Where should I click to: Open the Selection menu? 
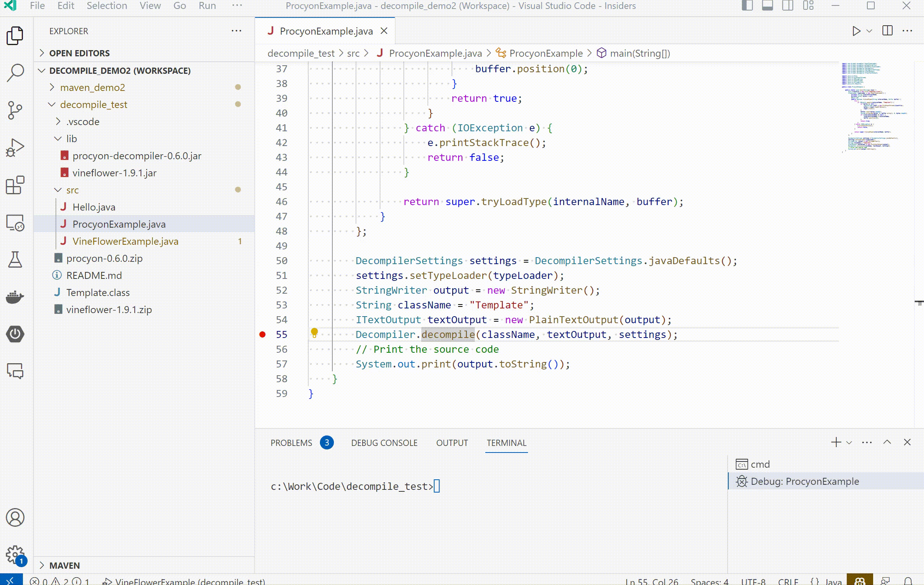[107, 6]
